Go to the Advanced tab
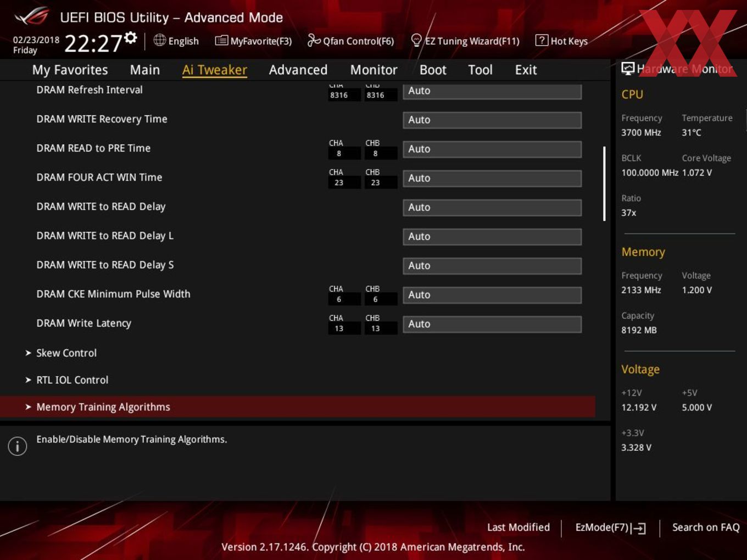Viewport: 747px width, 560px height. tap(298, 70)
